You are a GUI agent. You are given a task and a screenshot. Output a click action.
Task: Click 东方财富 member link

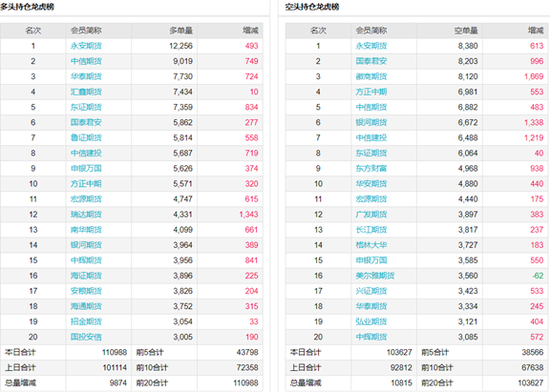pos(371,168)
